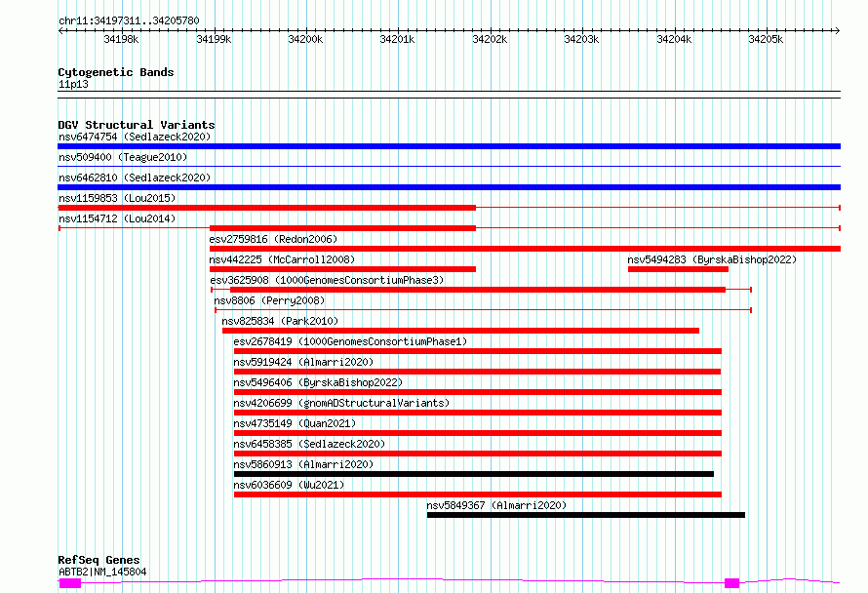The image size is (868, 593).
Task: Click the 34199k ruler tick label
Action: pyautogui.click(x=214, y=39)
